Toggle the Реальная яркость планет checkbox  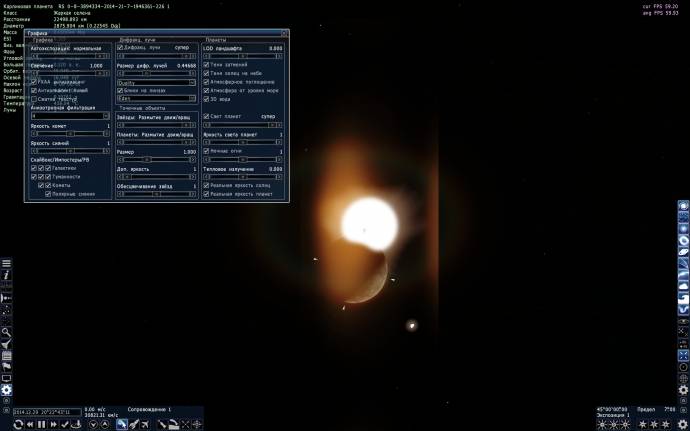pos(206,194)
